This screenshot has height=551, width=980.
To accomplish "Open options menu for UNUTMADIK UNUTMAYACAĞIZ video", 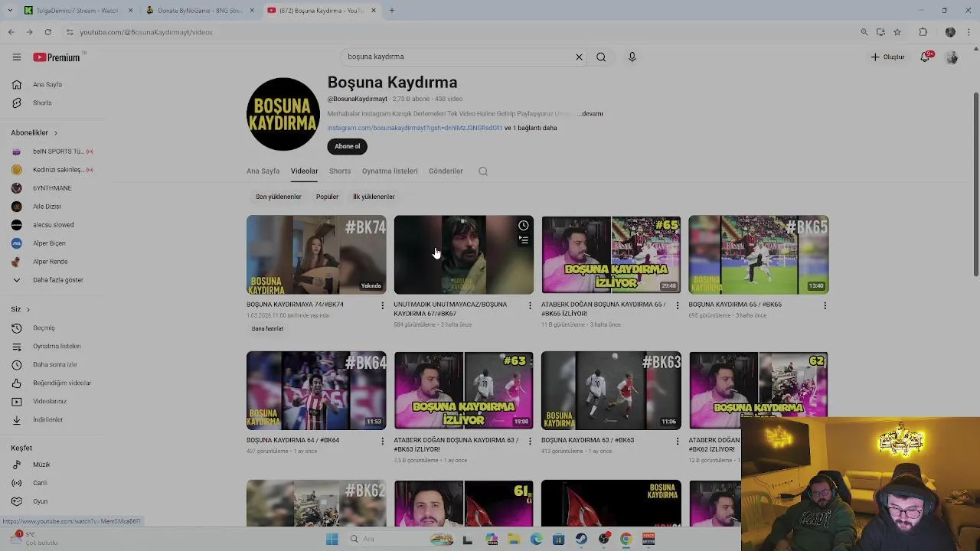I will [530, 305].
